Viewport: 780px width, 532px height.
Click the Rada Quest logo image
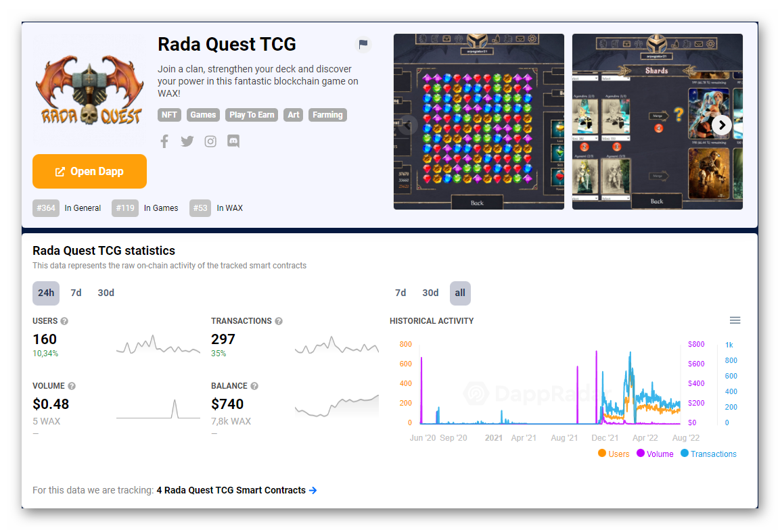[x=89, y=90]
